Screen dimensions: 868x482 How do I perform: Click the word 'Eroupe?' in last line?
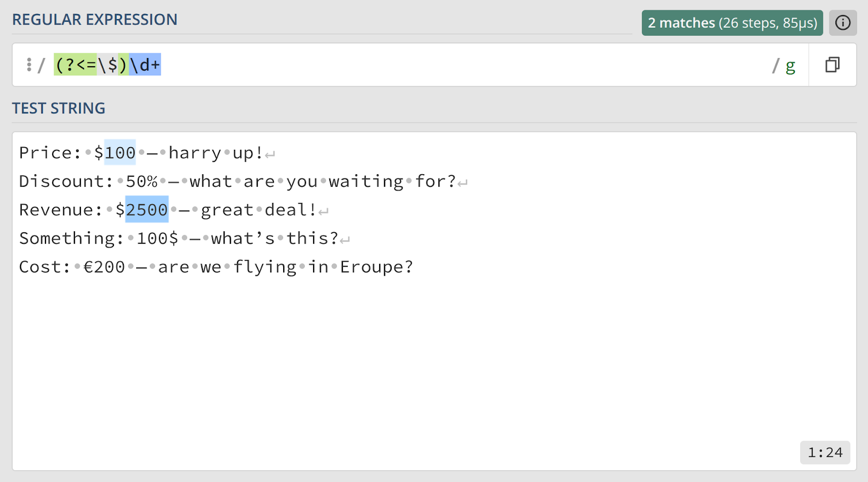[x=376, y=267]
